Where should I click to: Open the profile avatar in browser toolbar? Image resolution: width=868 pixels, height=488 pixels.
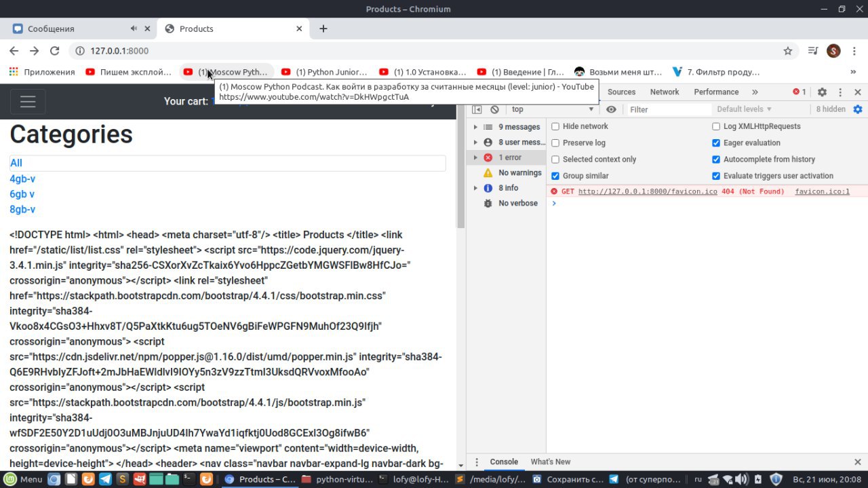point(834,51)
